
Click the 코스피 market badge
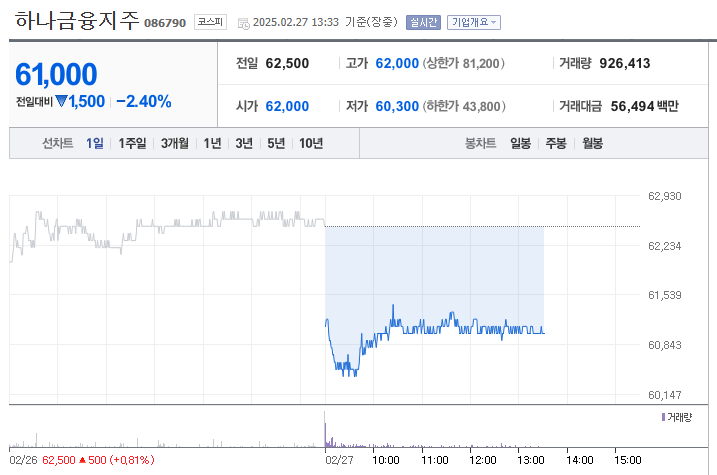pos(210,22)
